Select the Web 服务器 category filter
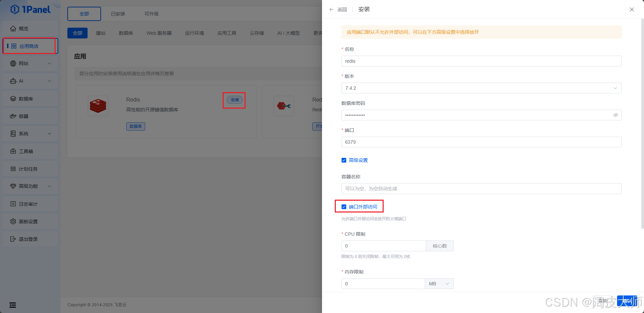 (x=159, y=33)
